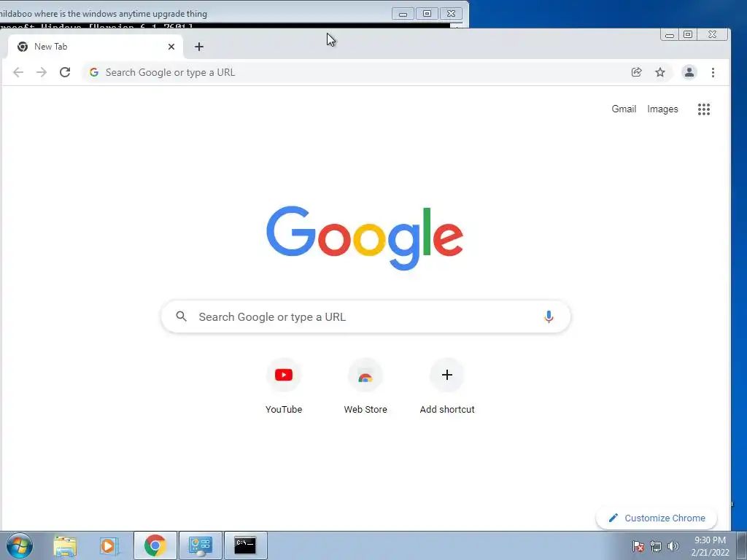Switch to the Command Prompt taskbar item
The image size is (747, 560).
pos(245,545)
